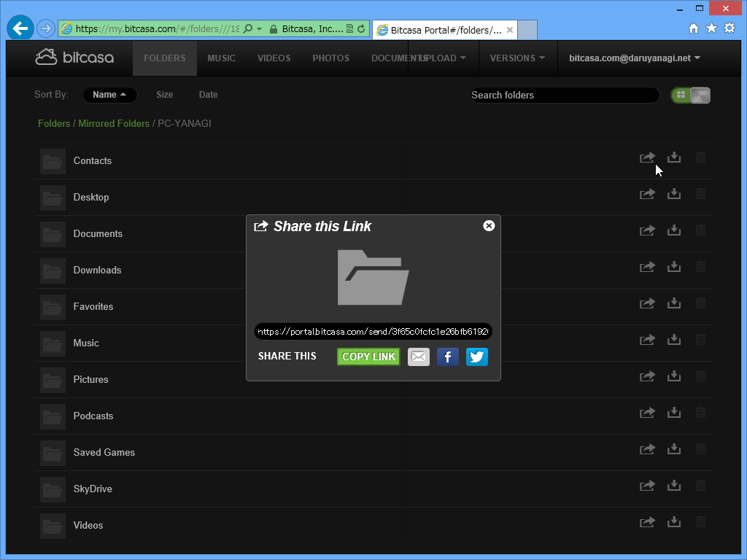Share the Documents folder

(x=647, y=230)
